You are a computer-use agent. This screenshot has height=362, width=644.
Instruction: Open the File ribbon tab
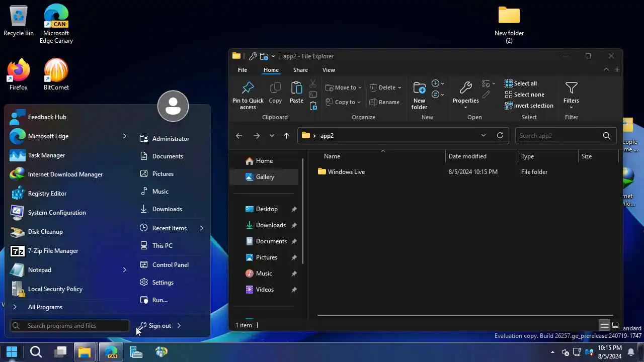coord(243,70)
